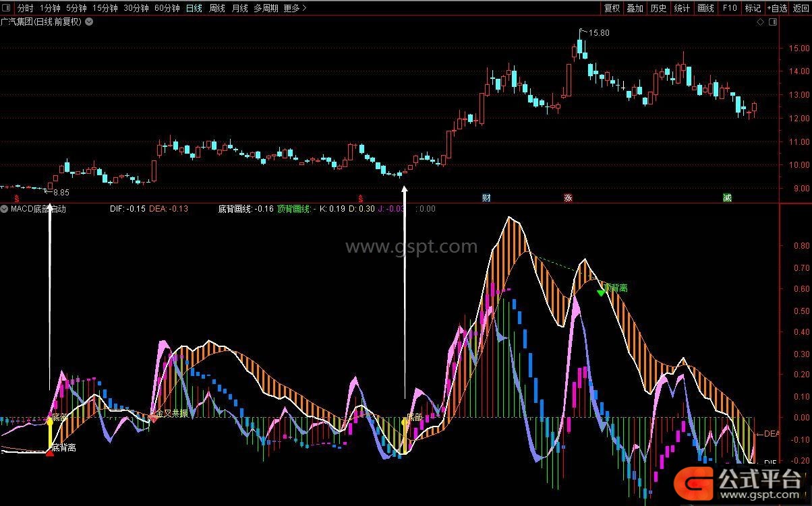Toggle the side panel icon in chart header
The width and height of the screenshot is (812, 506).
click(x=772, y=22)
